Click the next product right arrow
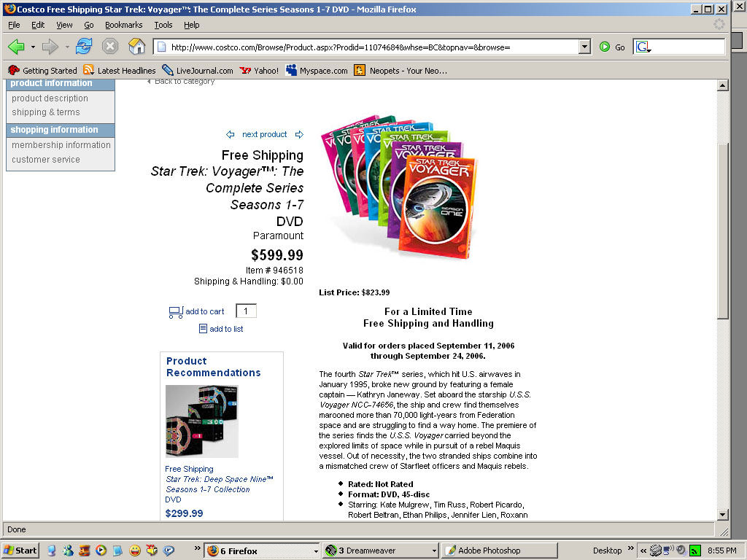 point(299,134)
